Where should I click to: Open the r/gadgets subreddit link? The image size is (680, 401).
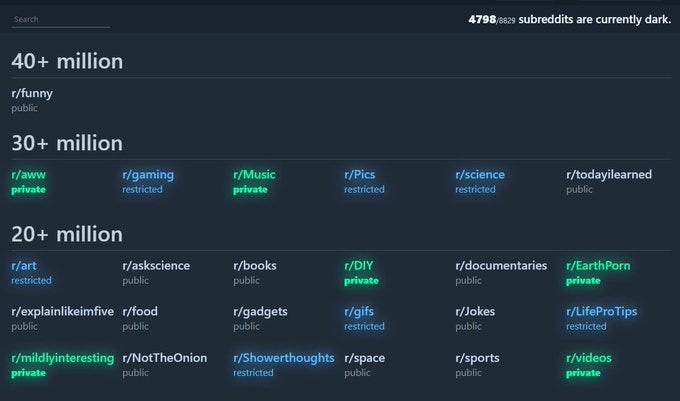coord(260,312)
